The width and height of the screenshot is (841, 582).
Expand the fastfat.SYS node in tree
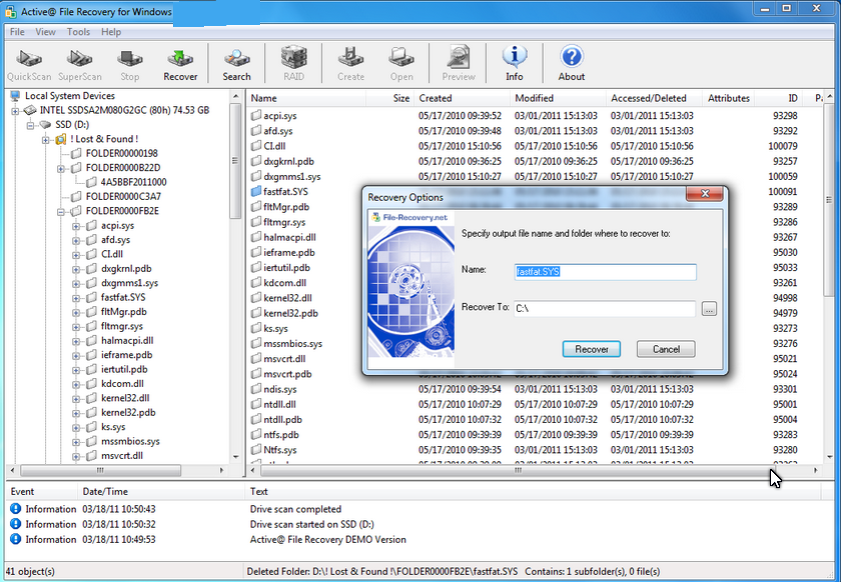76,298
